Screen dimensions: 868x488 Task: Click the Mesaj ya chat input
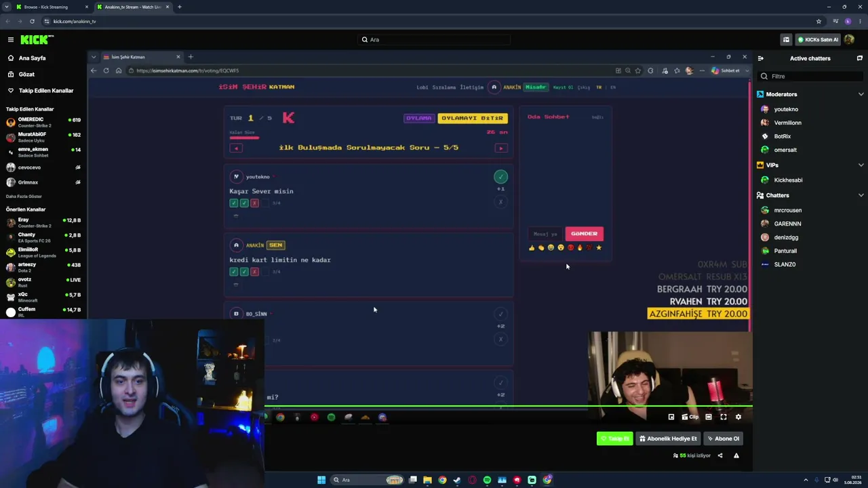click(x=545, y=234)
